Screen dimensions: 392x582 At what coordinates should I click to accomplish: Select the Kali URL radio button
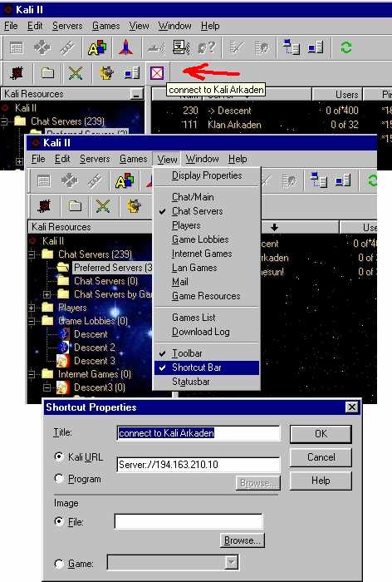click(x=59, y=456)
